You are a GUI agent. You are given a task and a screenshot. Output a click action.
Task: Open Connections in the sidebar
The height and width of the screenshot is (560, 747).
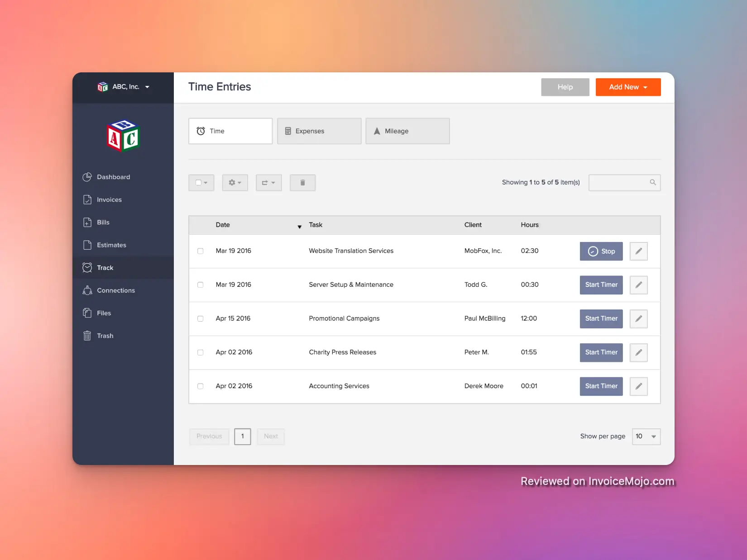tap(115, 290)
